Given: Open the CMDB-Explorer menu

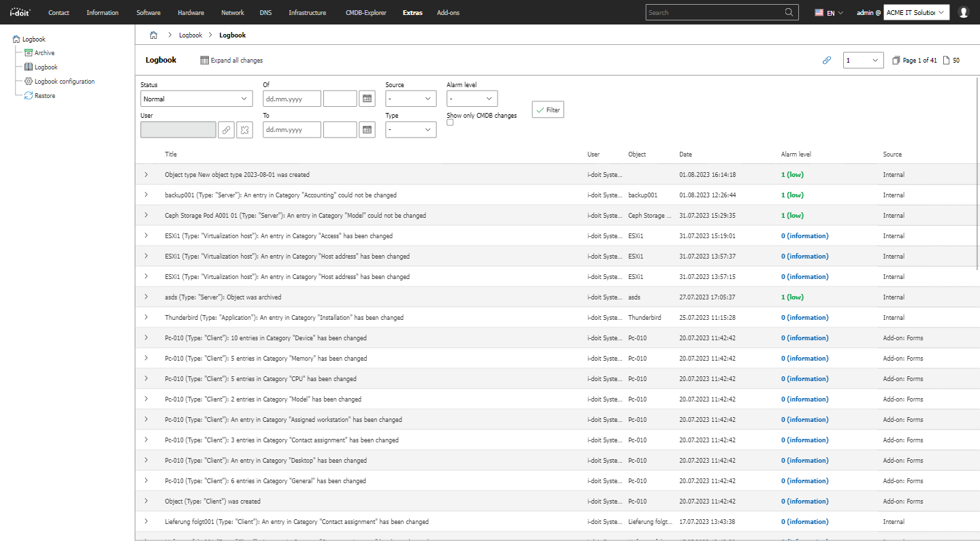Looking at the screenshot, I should [x=366, y=12].
